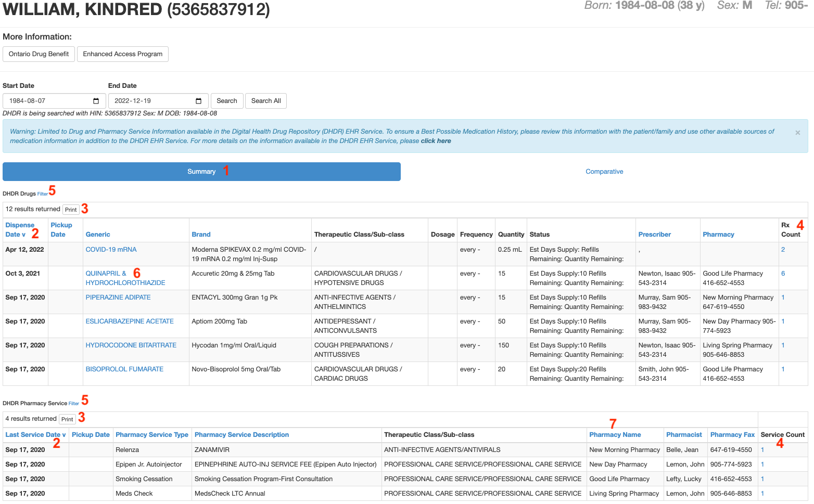This screenshot has width=814, height=504.
Task: Open the Enhanced Access Program info
Action: 122,54
